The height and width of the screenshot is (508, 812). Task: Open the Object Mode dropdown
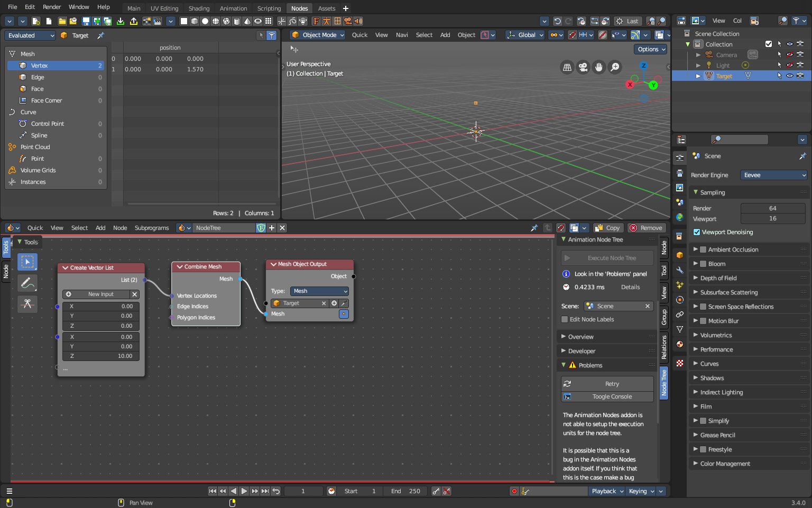tap(317, 34)
